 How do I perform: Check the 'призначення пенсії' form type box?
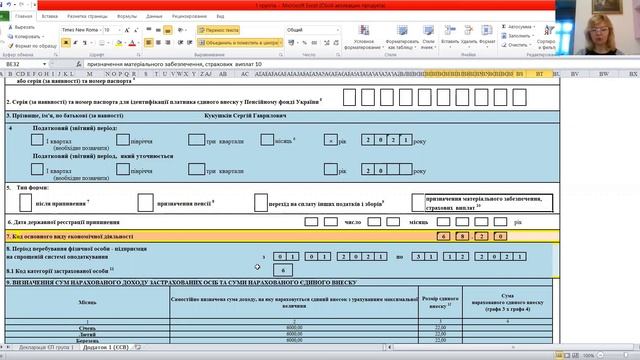[x=145, y=202]
